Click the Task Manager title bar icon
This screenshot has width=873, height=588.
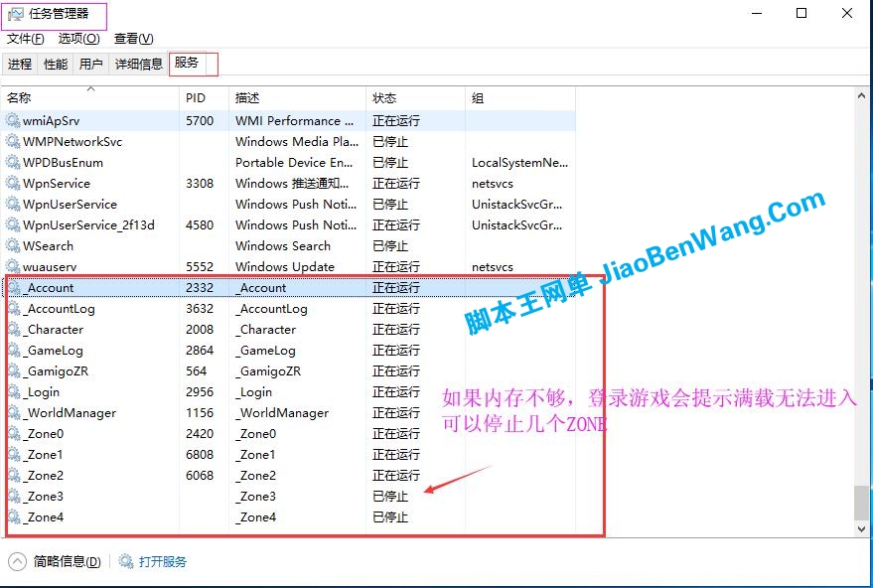[16, 14]
